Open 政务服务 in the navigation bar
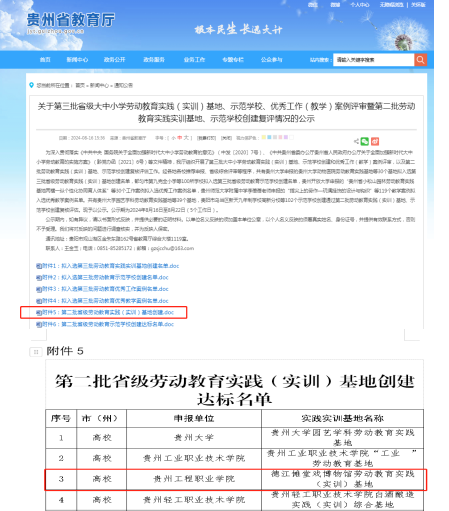This screenshot has height=511, width=449. click(x=154, y=60)
